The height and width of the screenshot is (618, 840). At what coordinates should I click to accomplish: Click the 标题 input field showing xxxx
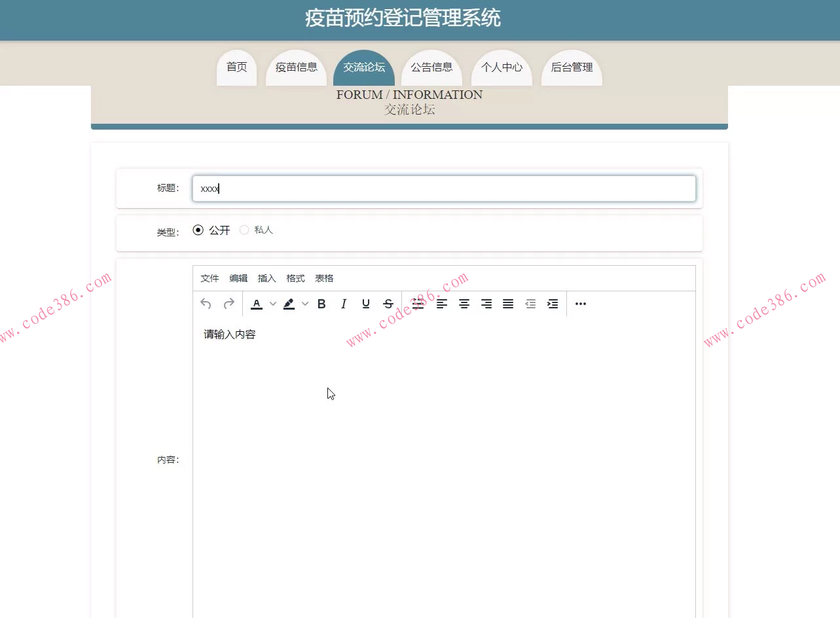[444, 189]
